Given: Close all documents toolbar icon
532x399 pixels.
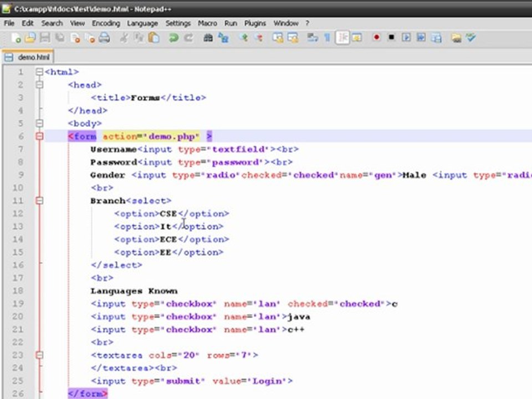Looking at the screenshot, I should (x=90, y=38).
